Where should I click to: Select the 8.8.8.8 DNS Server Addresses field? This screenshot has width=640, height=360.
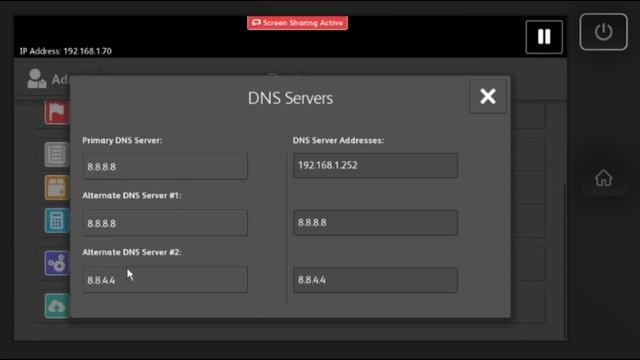tap(375, 222)
